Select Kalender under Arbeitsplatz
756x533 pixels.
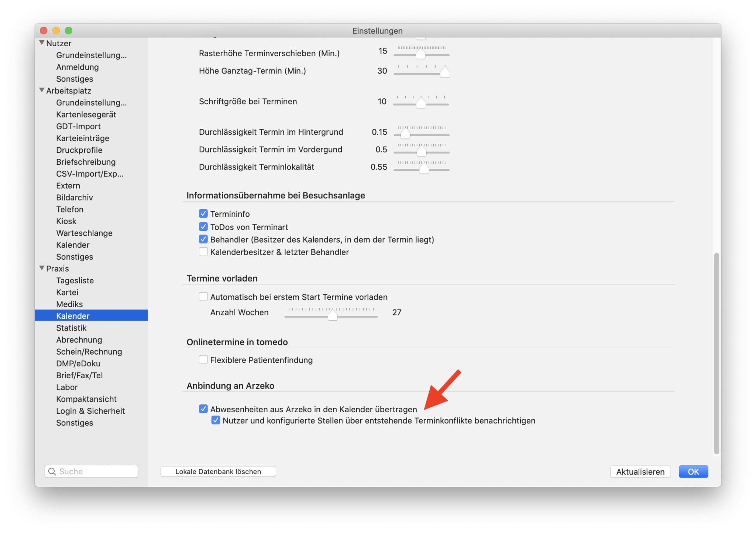pos(73,245)
